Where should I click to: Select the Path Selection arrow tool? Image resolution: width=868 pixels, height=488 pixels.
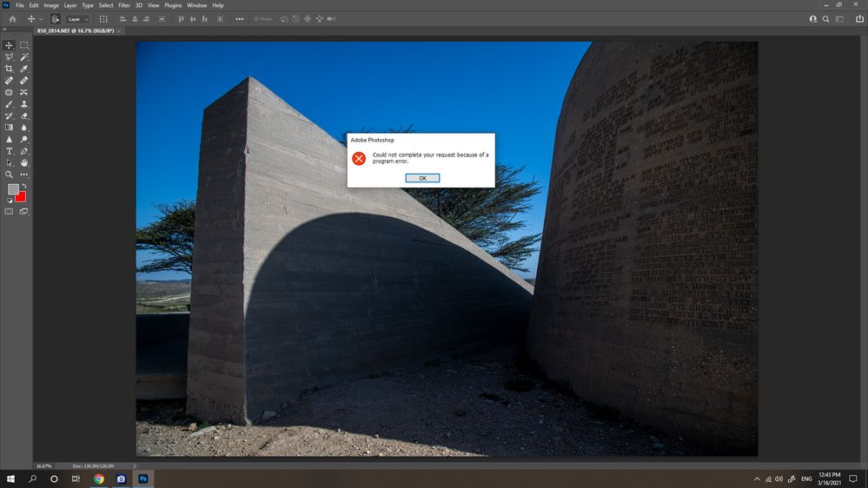click(x=9, y=162)
